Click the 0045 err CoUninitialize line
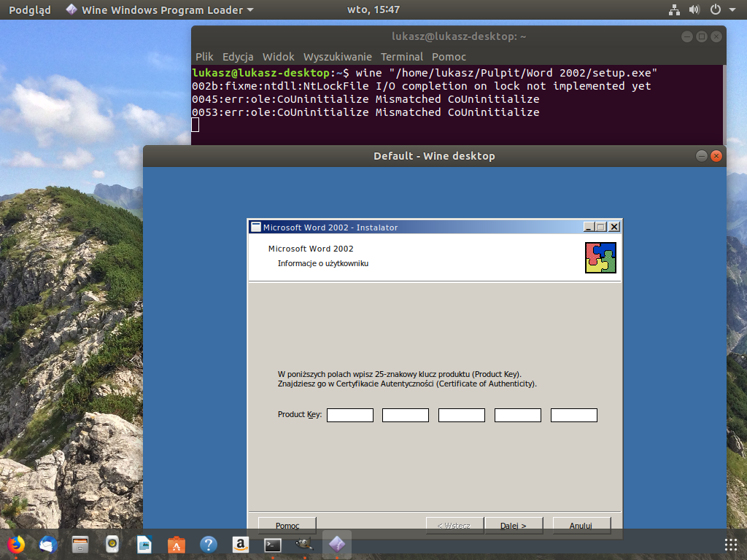This screenshot has height=560, width=747. click(x=365, y=99)
